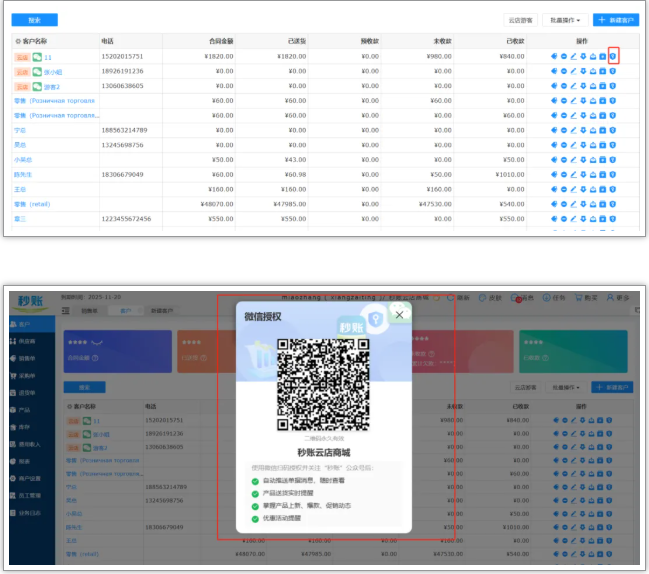The image size is (649, 574).
Task: Toggle the hidden-eye icon on the blue 合同金额 card
Action: 97,343
